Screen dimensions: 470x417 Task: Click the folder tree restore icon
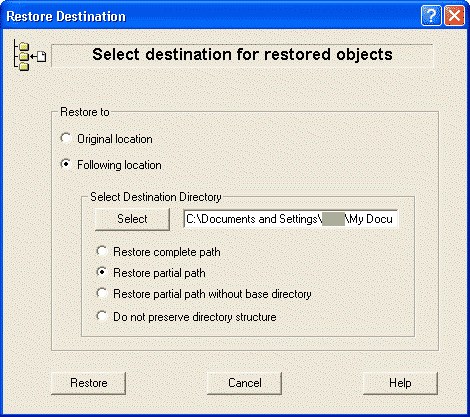[29, 55]
